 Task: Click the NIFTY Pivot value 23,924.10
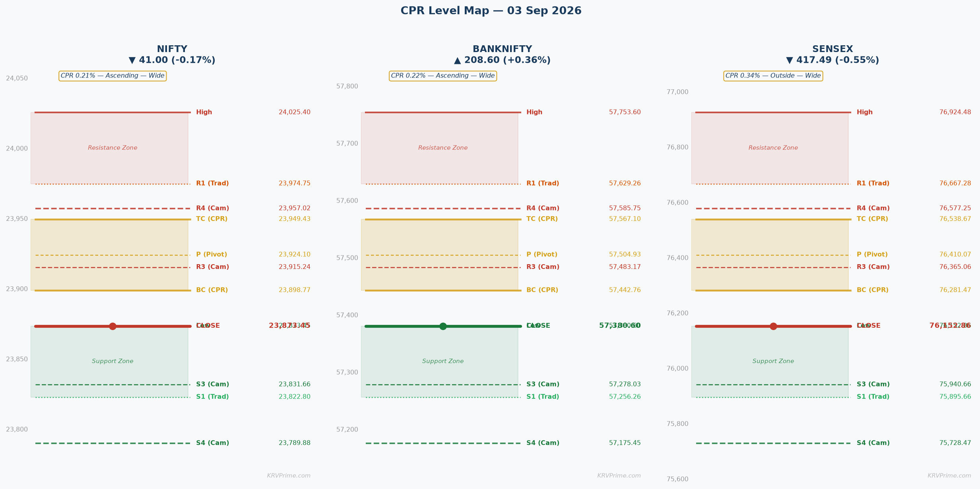(x=295, y=255)
